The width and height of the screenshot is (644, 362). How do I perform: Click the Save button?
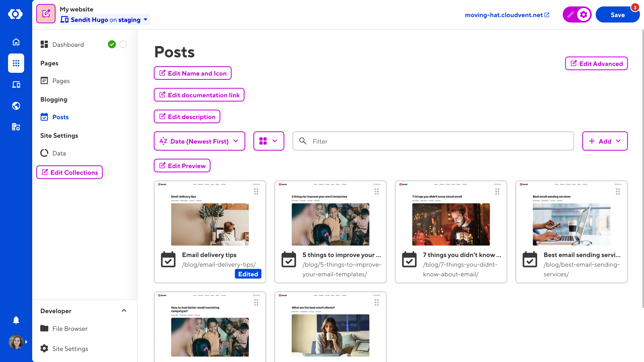click(617, 15)
